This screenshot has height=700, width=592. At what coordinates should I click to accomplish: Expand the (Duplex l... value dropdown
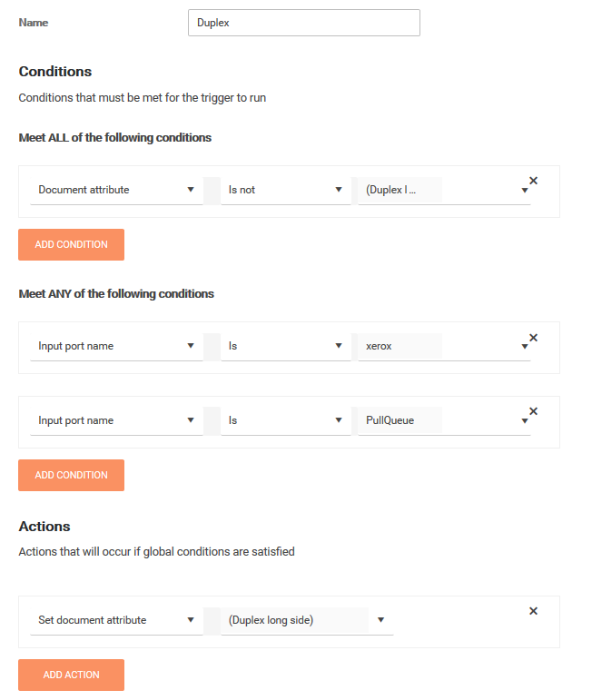coord(444,190)
